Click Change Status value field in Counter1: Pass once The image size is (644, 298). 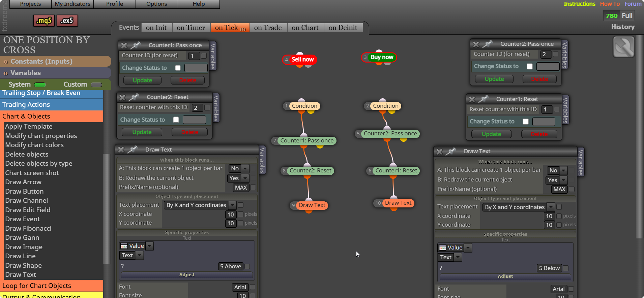[196, 68]
